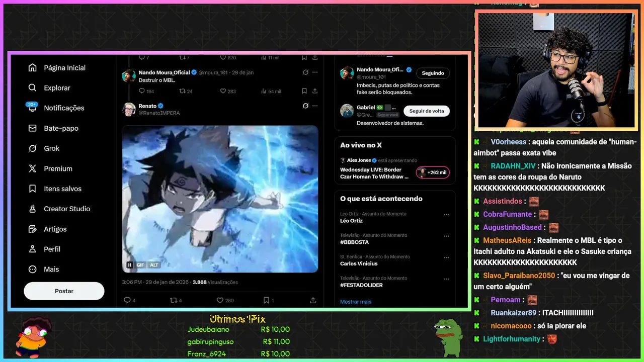This screenshot has width=644, height=362.
Task: Open Grok from the sidebar
Action: pos(44,148)
